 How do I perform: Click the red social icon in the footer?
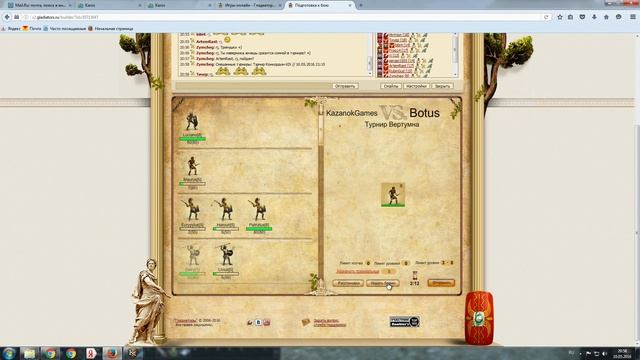click(267, 322)
